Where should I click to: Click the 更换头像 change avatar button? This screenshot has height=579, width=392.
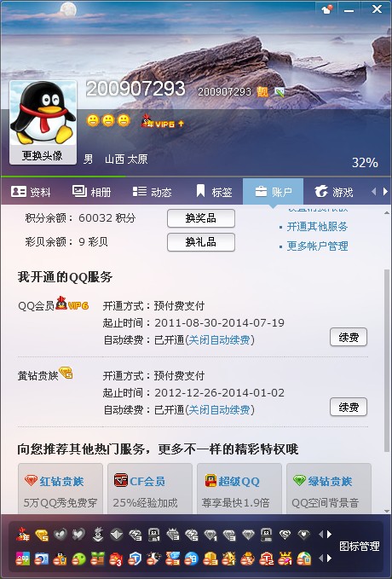coord(43,155)
